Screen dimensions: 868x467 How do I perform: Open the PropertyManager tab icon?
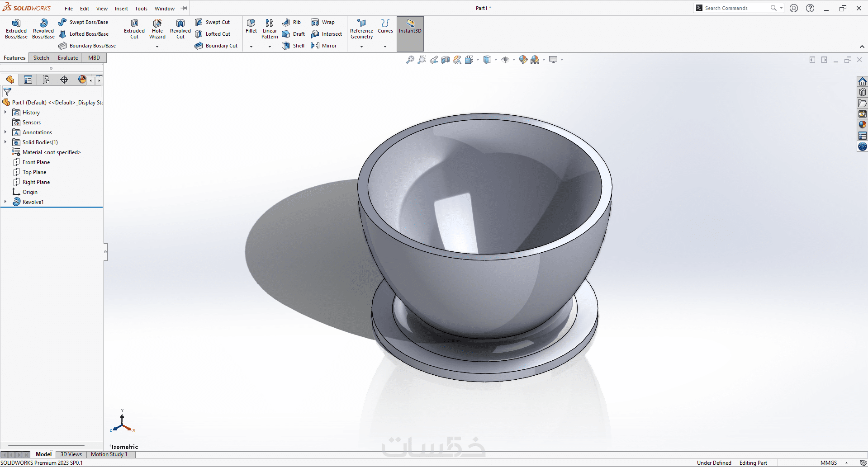pos(28,80)
